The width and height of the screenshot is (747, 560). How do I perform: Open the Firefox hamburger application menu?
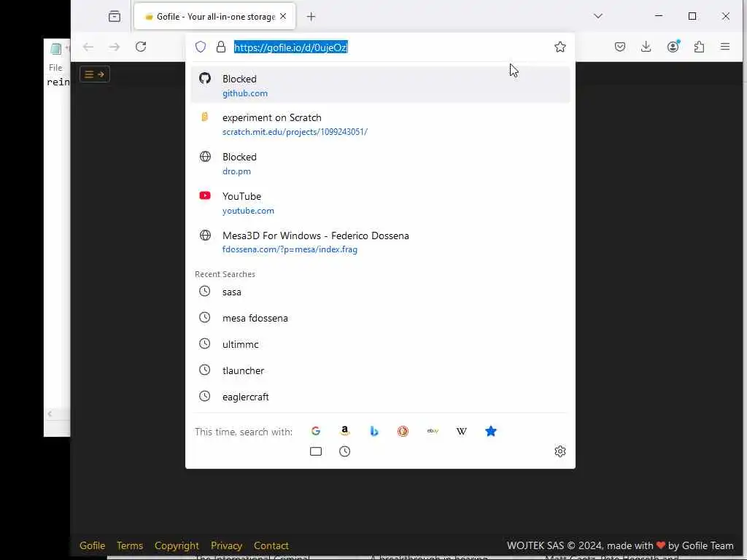pyautogui.click(x=725, y=47)
